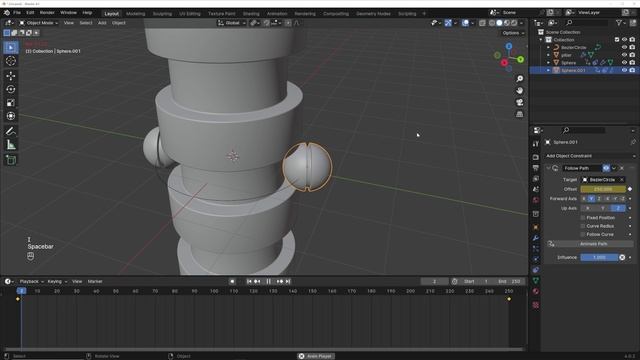Screen dimensions: 640x360
Task: Select the Move tool
Action: pyautogui.click(x=11, y=76)
